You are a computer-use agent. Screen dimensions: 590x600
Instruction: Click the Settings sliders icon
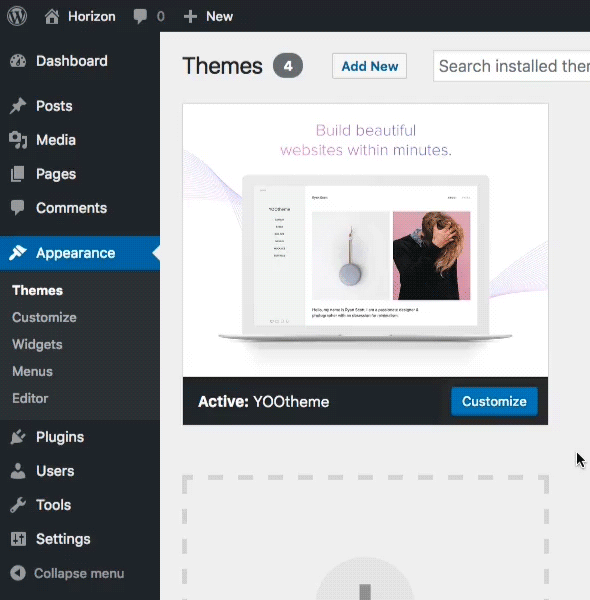click(18, 539)
